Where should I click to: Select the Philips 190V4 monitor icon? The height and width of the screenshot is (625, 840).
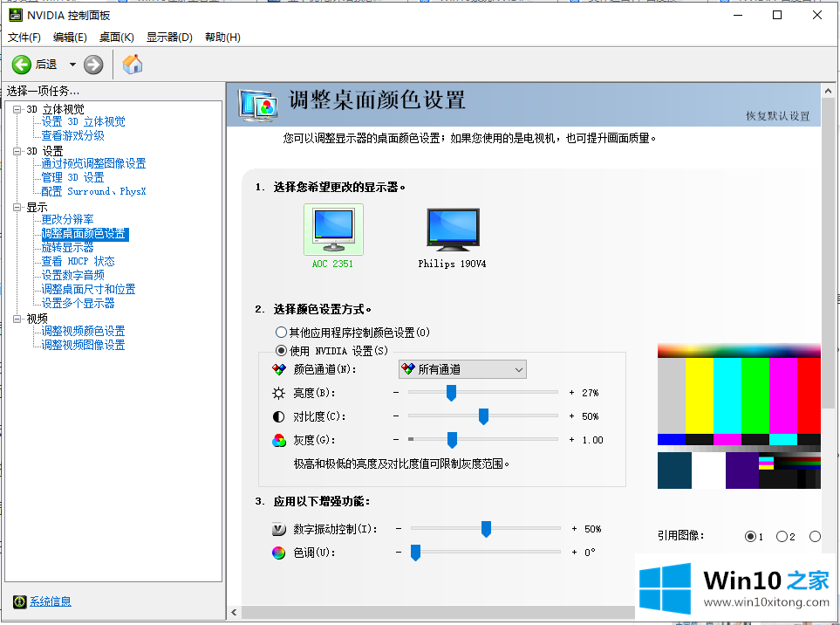tap(453, 230)
